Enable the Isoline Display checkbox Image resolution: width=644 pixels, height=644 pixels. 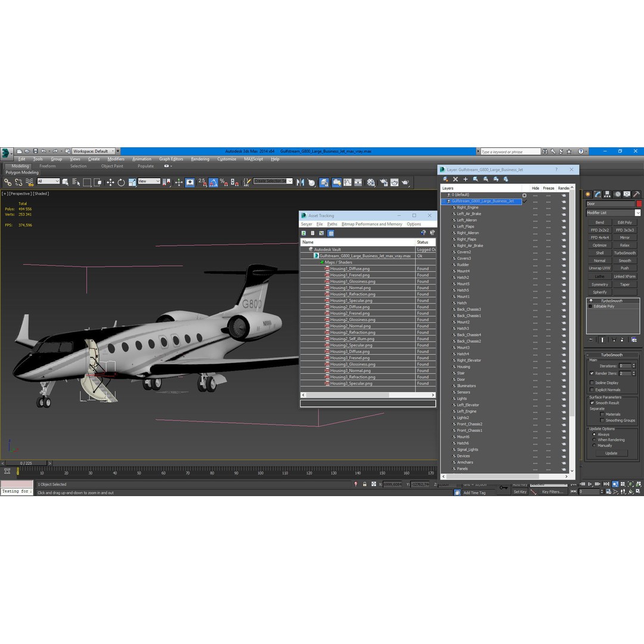(x=592, y=382)
